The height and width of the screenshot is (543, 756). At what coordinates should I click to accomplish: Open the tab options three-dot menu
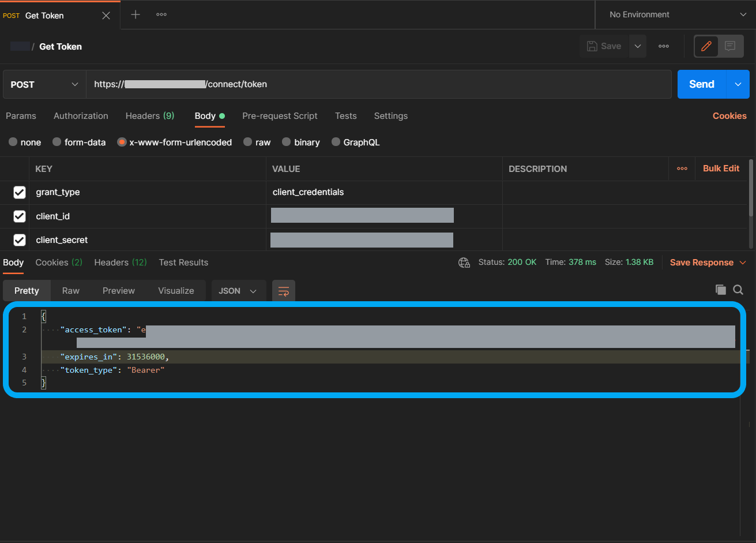(161, 14)
